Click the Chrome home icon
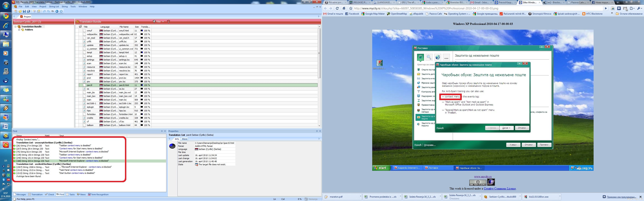 pyautogui.click(x=344, y=8)
